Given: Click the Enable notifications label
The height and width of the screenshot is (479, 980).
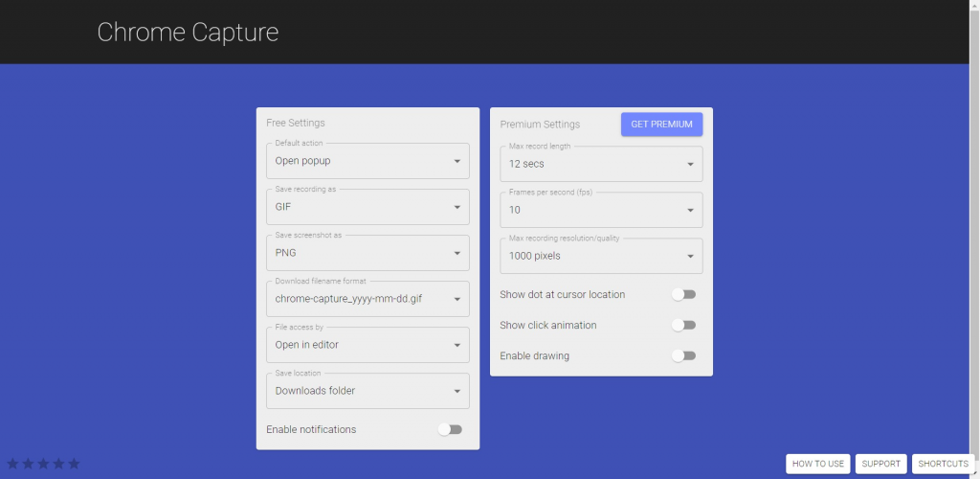Looking at the screenshot, I should click(311, 429).
